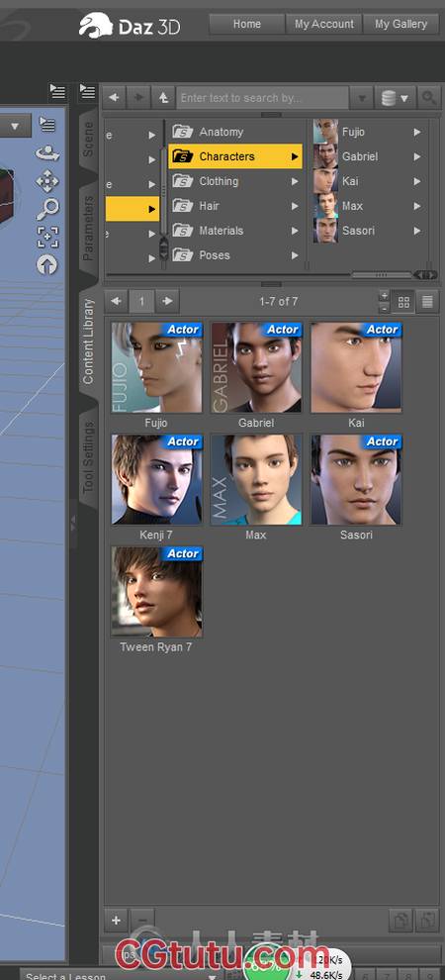Open the database filter dropdown
The image size is (445, 980).
point(396,98)
